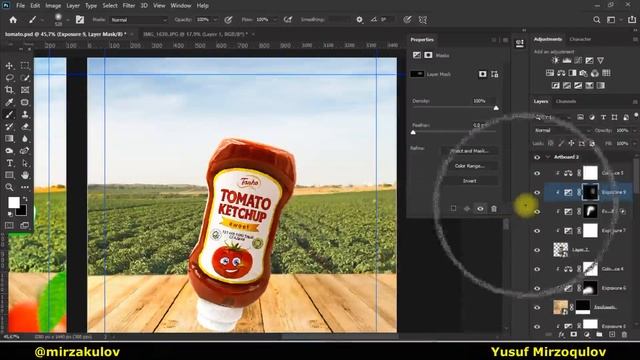Click the Home icon in options bar

(13, 20)
